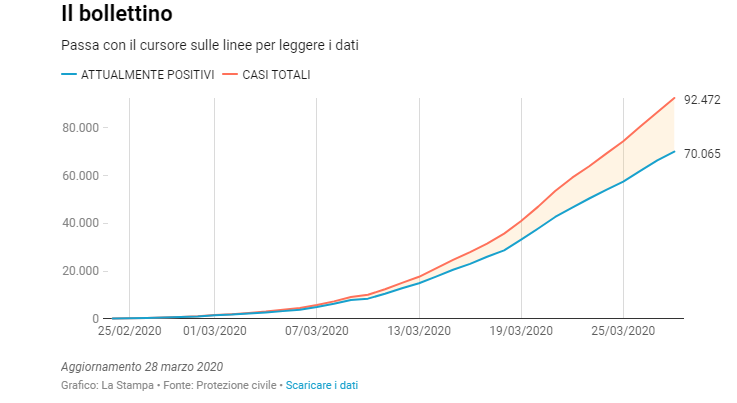Click the 60.000 y-axis label
This screenshot has width=737, height=403.
78,176
